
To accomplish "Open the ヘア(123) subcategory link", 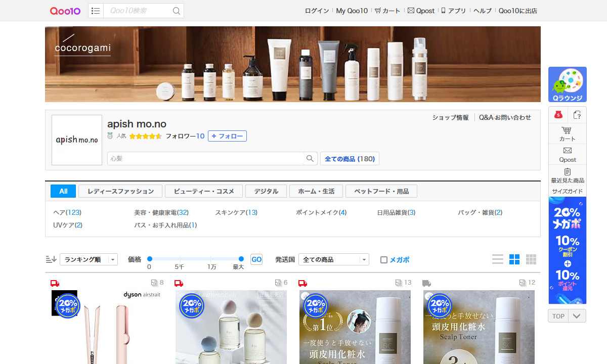I will [x=67, y=212].
